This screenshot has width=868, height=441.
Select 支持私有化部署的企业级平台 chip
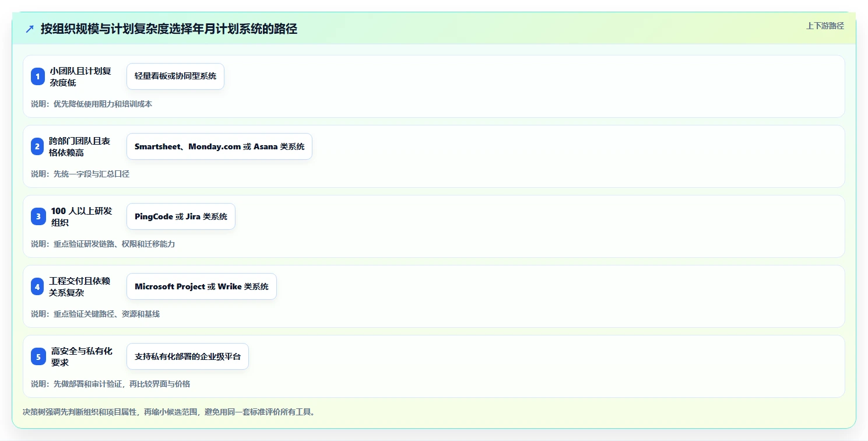tap(188, 356)
